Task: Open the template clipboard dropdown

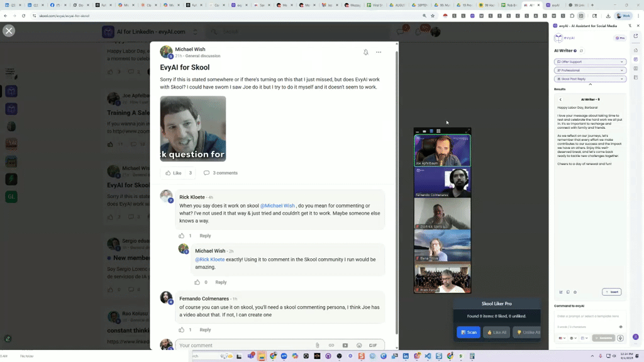Action: [x=584, y=338]
